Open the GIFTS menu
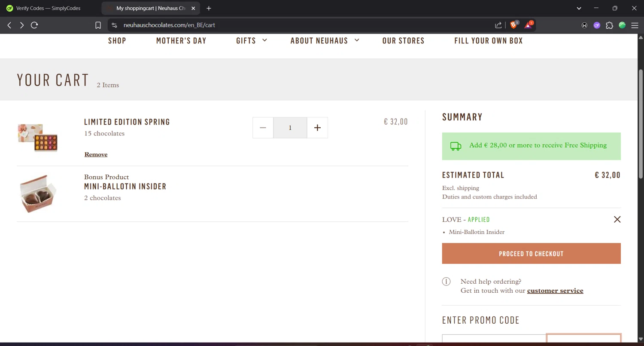This screenshot has height=346, width=644. tap(246, 41)
